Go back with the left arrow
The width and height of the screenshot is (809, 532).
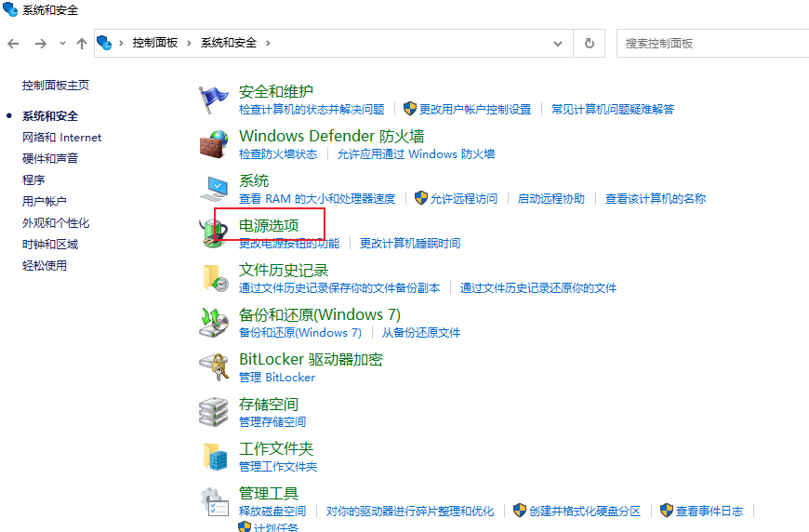[13, 44]
